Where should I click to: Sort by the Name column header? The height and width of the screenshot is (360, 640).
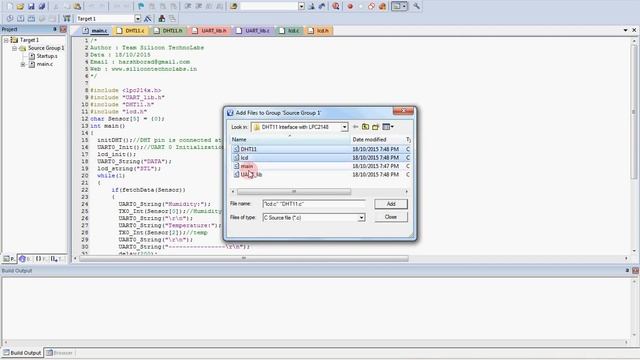click(x=290, y=140)
